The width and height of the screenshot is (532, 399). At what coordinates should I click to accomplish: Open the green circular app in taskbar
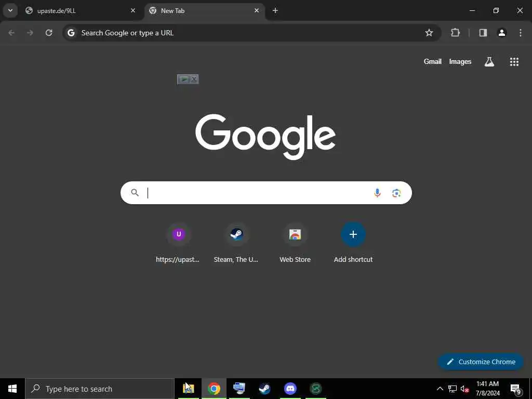[x=315, y=389]
